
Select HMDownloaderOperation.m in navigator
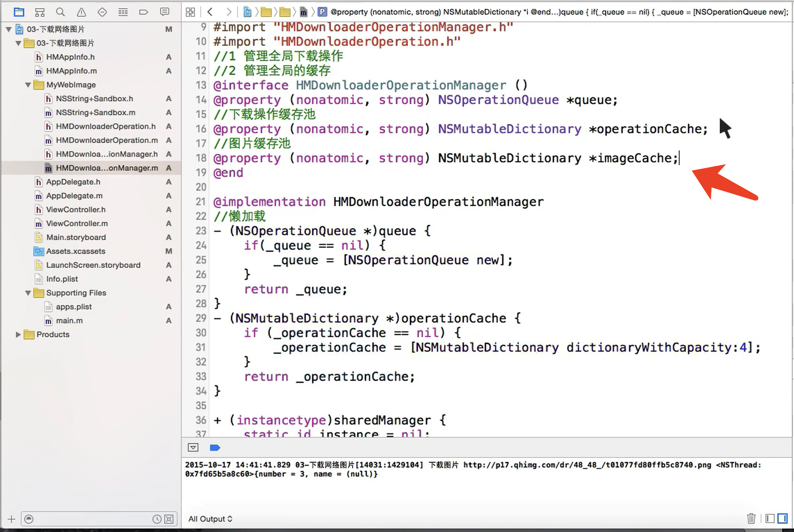pyautogui.click(x=106, y=140)
